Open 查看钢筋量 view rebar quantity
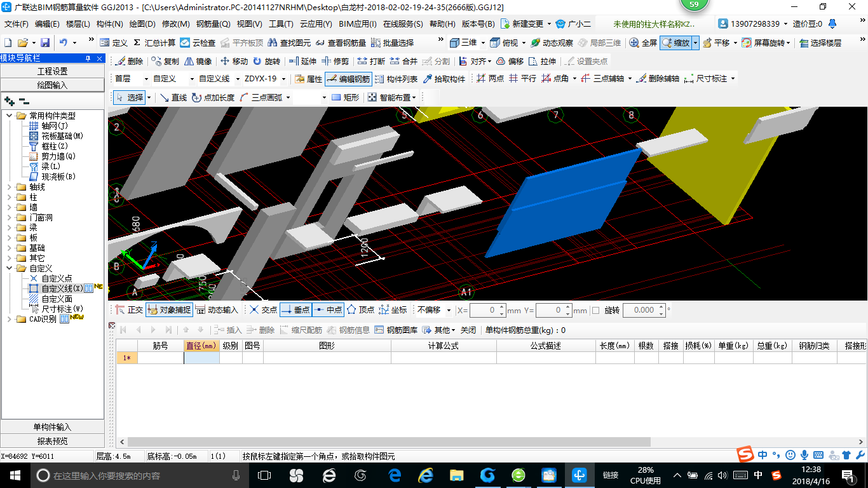Screen dimensions: 868x488 coord(341,43)
